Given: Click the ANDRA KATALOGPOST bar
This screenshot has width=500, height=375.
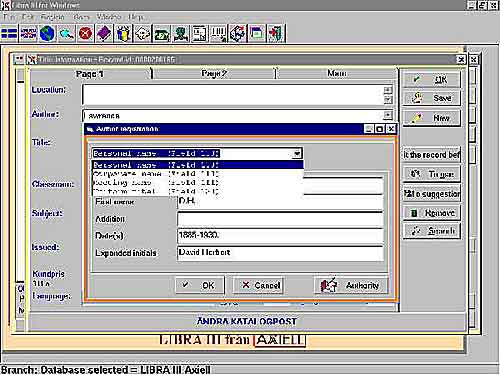Looking at the screenshot, I should pyautogui.click(x=247, y=321).
